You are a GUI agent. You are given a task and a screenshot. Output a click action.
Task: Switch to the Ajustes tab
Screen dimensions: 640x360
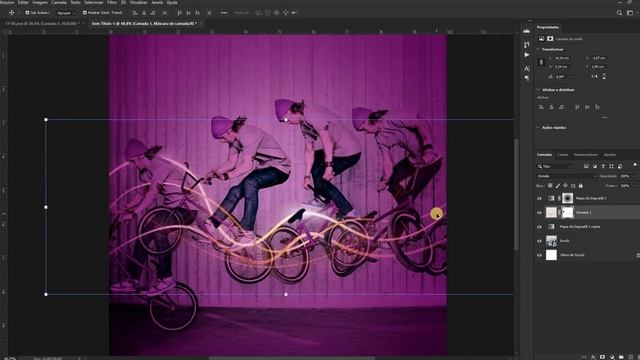coord(610,155)
